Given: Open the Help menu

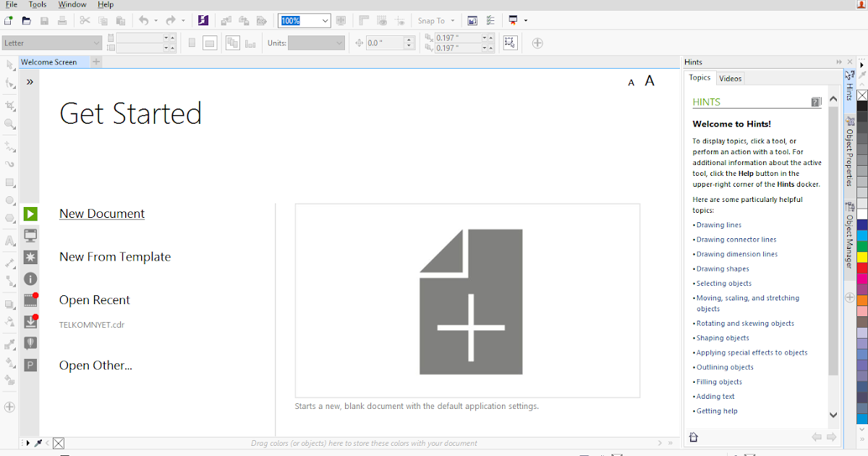Looking at the screenshot, I should coord(106,4).
